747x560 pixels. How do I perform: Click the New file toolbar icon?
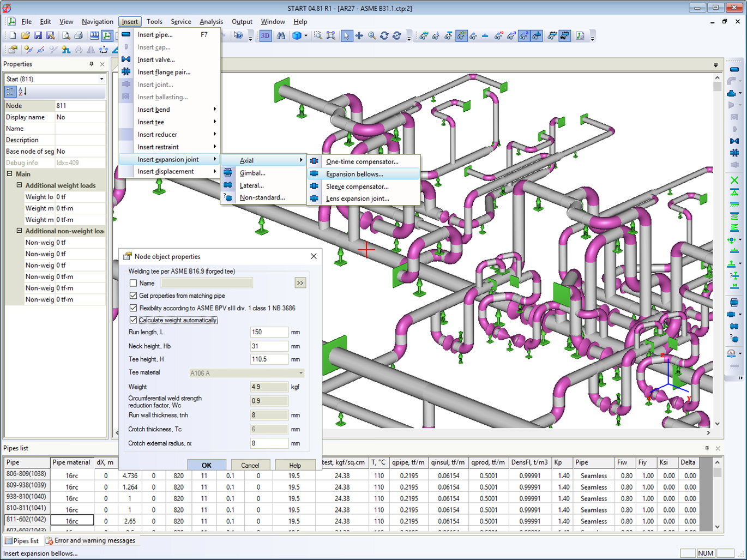(x=13, y=35)
